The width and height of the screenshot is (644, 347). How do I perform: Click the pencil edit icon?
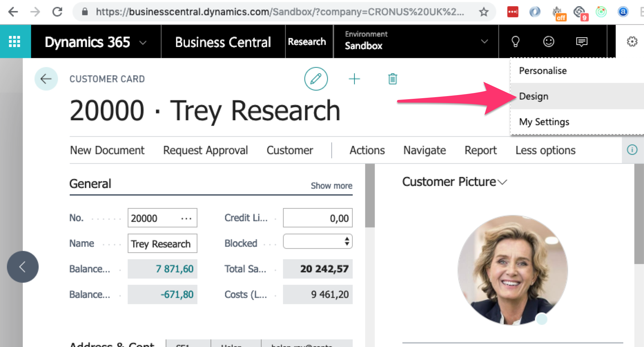[316, 79]
